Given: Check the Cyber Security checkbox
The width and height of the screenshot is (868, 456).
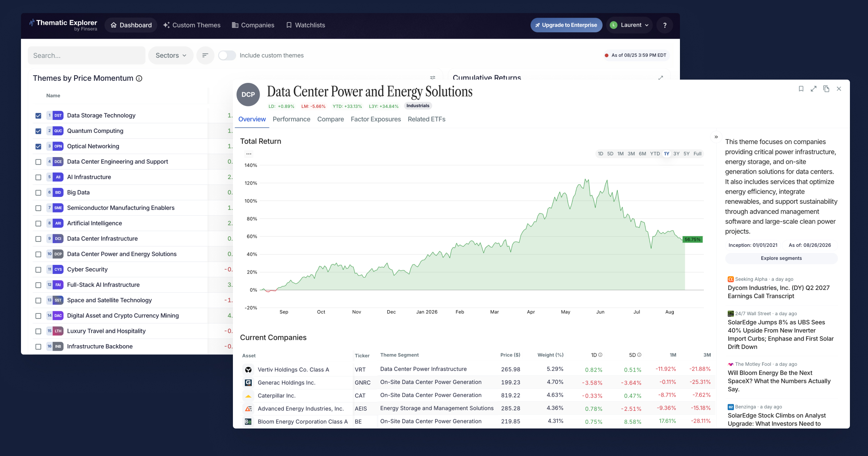Looking at the screenshot, I should 38,270.
